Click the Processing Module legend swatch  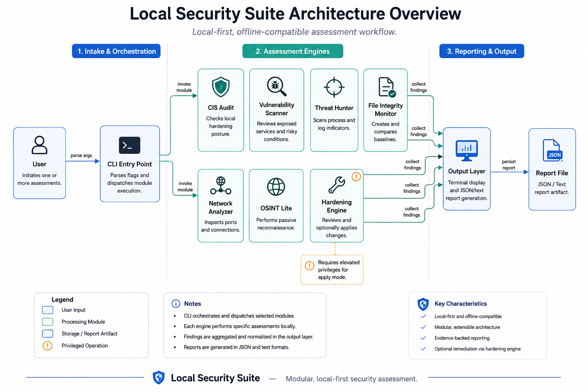click(47, 322)
